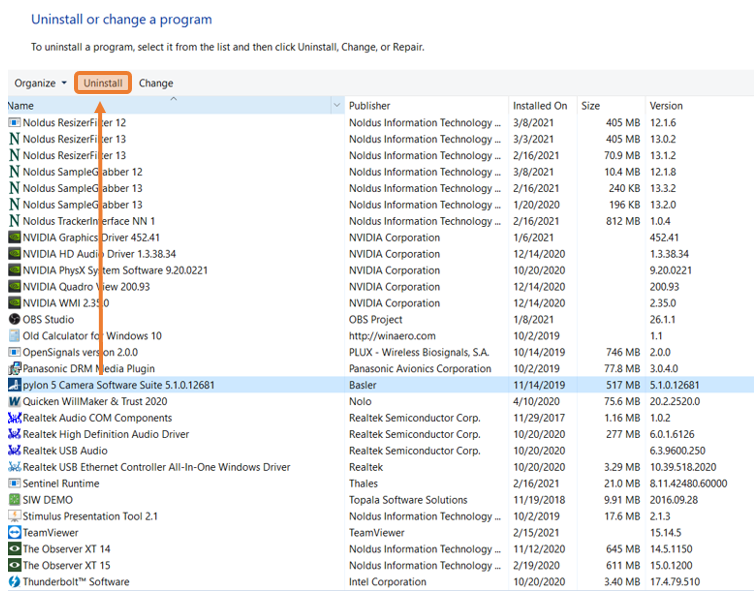754x593 pixels.
Task: Click the NVIDIA HD Audio Driver icon
Action: (14, 253)
